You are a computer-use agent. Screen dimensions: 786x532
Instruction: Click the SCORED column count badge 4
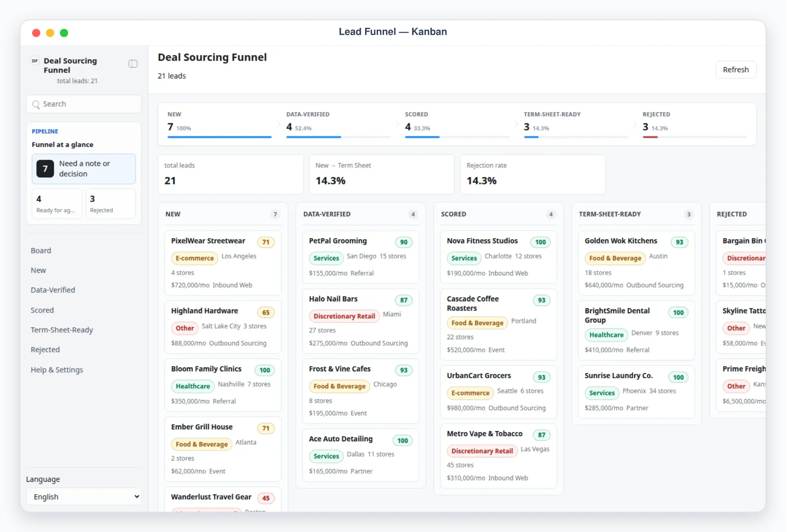[x=551, y=214]
